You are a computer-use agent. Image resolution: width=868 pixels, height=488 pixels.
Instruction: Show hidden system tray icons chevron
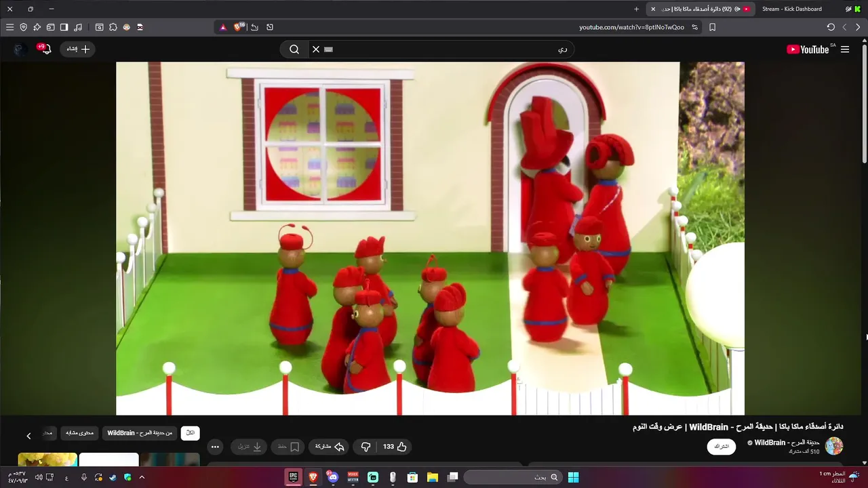142,477
